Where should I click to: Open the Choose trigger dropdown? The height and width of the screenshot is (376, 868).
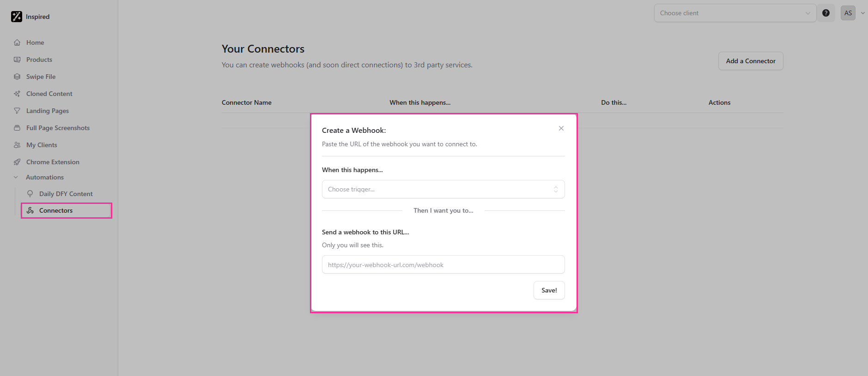(x=443, y=189)
